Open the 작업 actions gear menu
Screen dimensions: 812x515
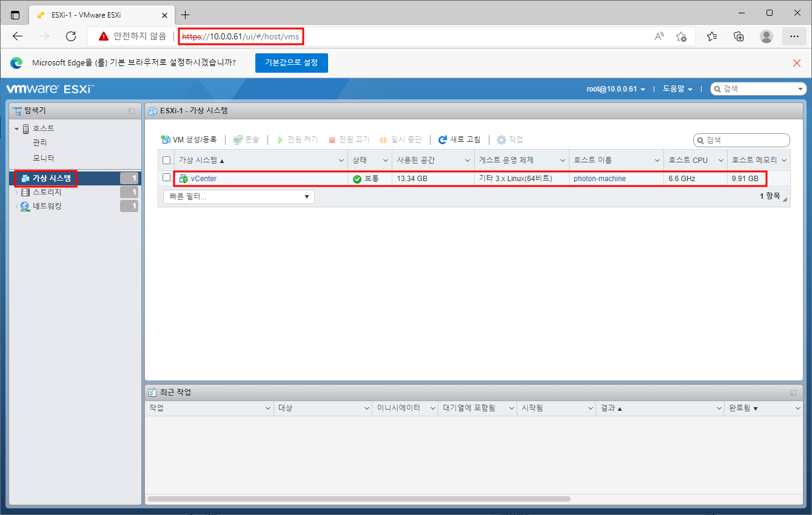509,140
